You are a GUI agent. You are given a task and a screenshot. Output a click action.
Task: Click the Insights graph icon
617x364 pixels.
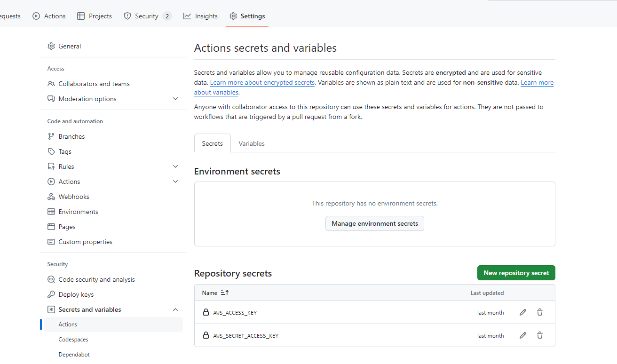(x=187, y=16)
